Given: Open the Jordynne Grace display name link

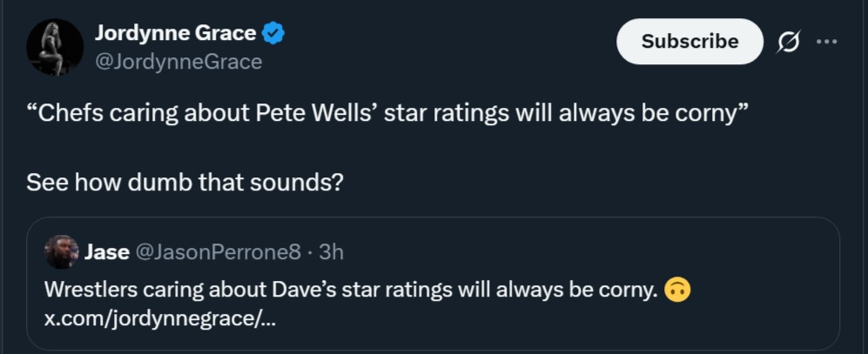Looking at the screenshot, I should pyautogui.click(x=175, y=34).
